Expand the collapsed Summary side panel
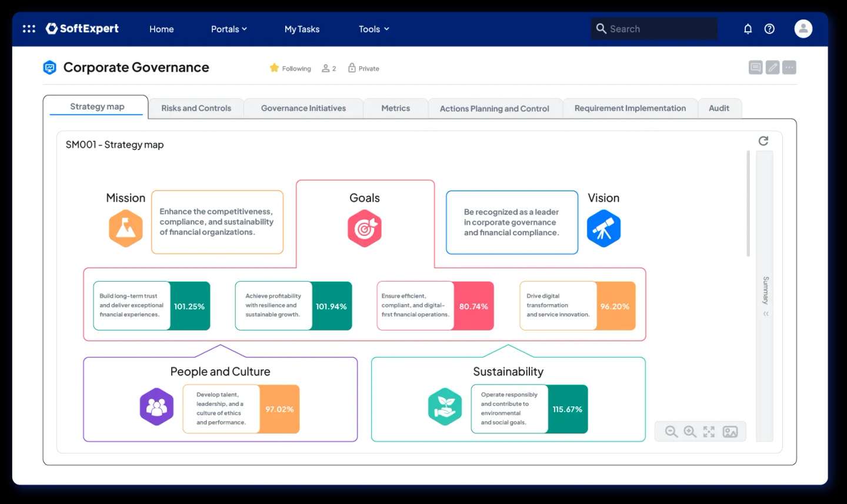 [765, 313]
